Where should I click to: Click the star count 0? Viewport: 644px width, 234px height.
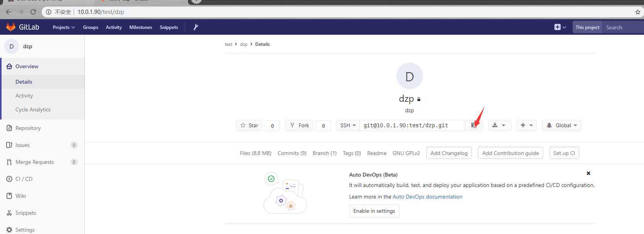[272, 126]
